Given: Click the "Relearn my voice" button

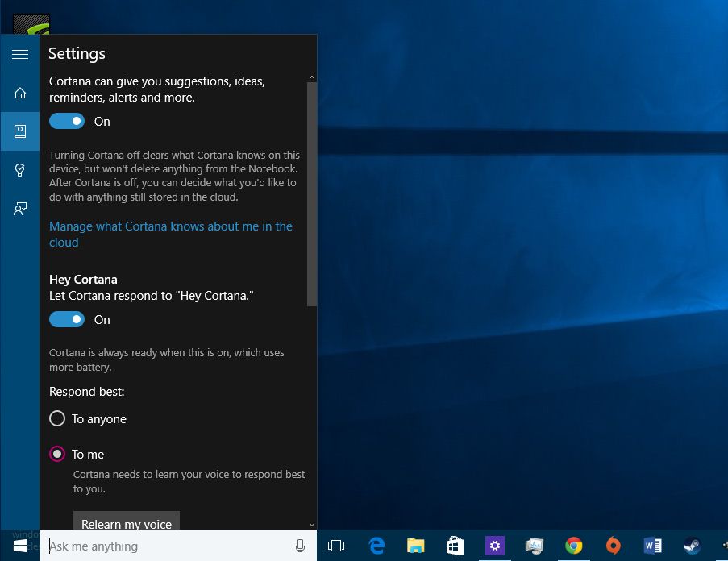Looking at the screenshot, I should [126, 522].
